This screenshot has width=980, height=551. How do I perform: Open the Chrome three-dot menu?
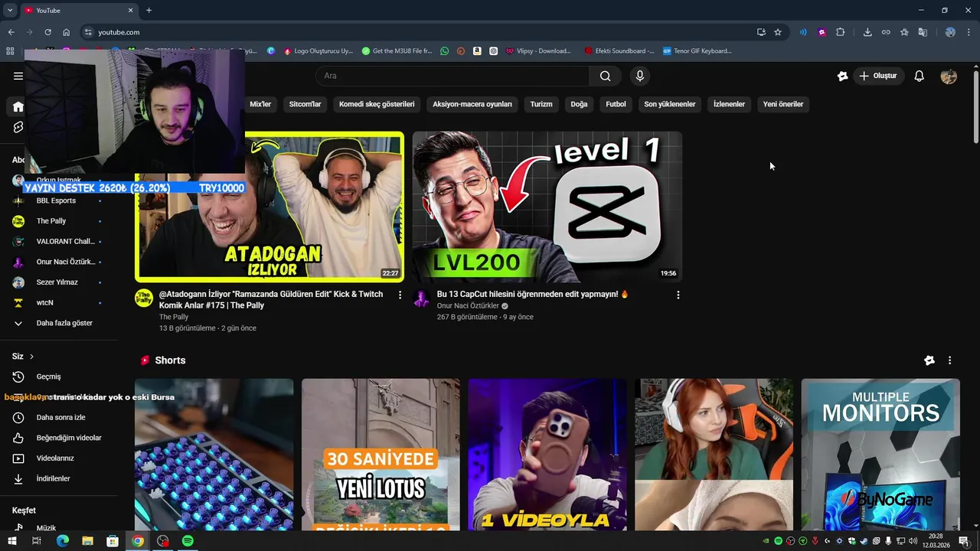click(x=969, y=32)
